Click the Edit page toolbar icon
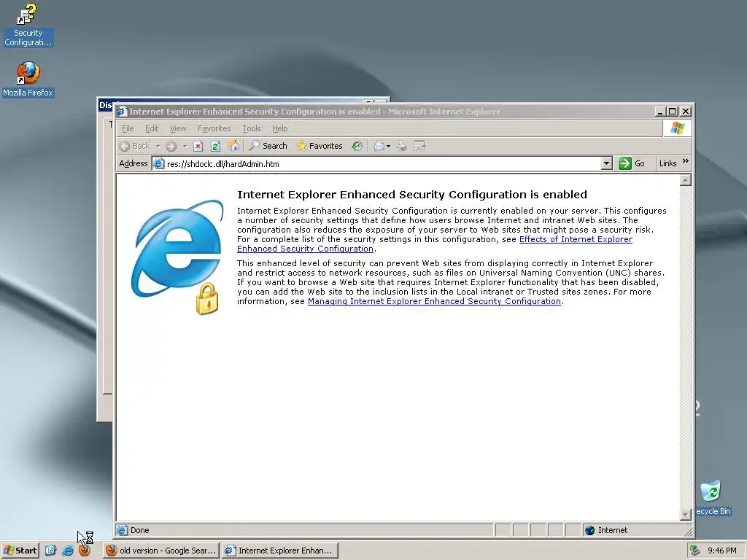Image resolution: width=747 pixels, height=560 pixels. tap(419, 146)
